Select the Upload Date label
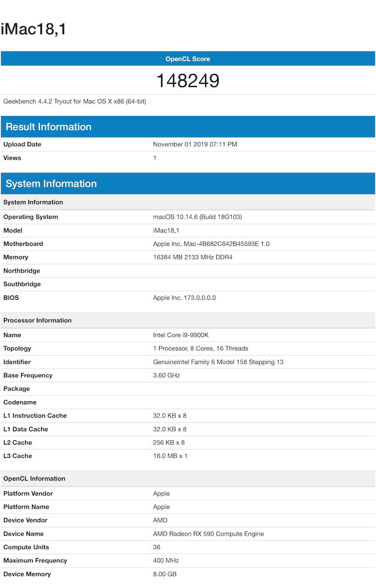This screenshot has width=376, height=588. (x=22, y=145)
